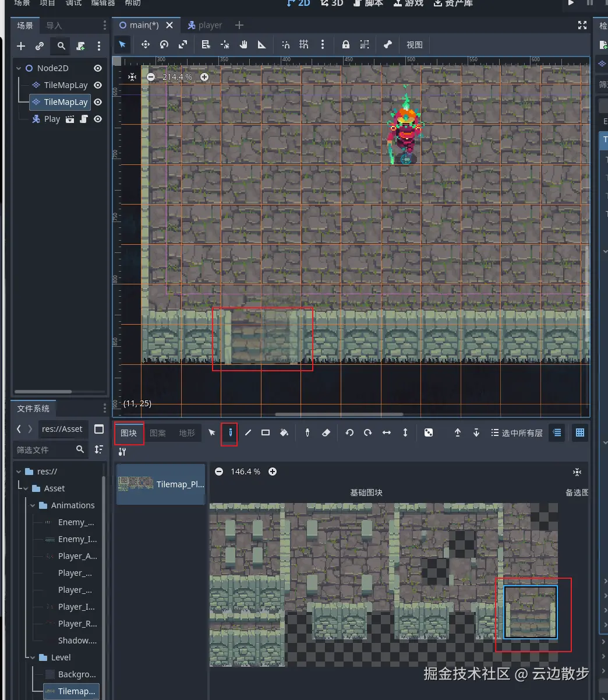Open the 导入 import tab
The height and width of the screenshot is (700, 608).
coord(54,26)
